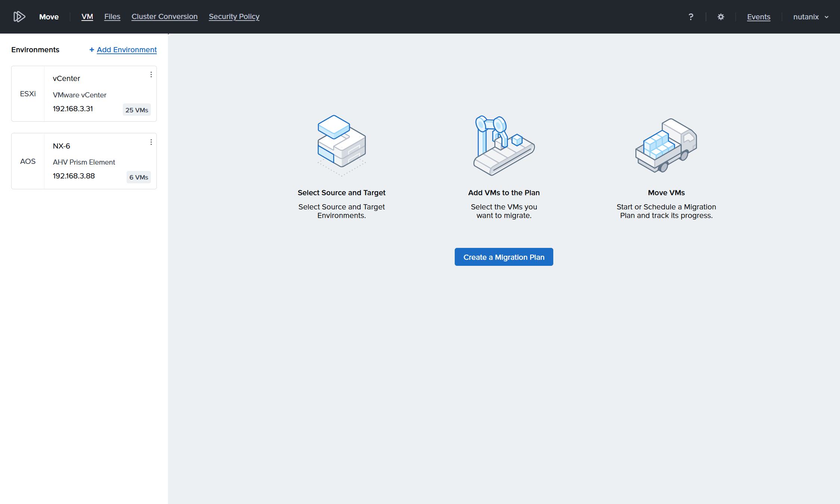840x504 pixels.
Task: Click the Move VMs truck illustration
Action: (666, 146)
